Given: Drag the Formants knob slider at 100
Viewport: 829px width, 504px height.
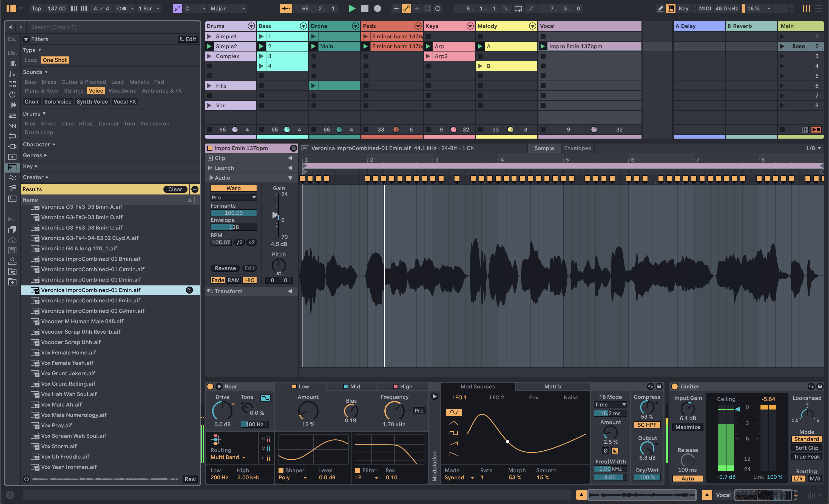Looking at the screenshot, I should 233,212.
